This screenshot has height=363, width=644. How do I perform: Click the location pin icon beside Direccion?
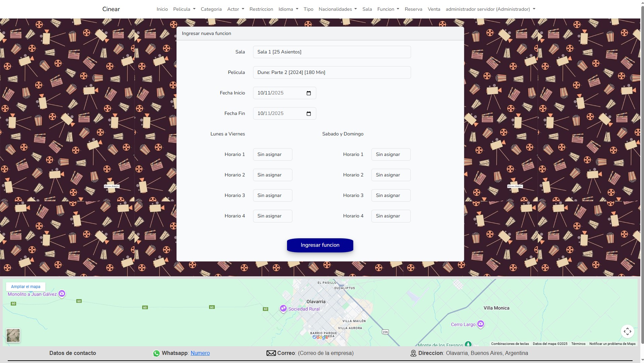[413, 353]
